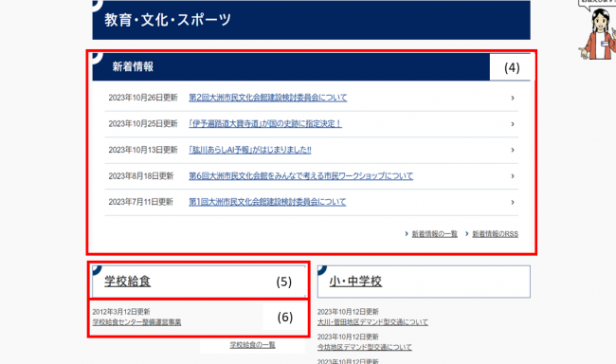Click chevron arrow on 第6回市民ワークショップ news row
The height and width of the screenshot is (364, 616).
coord(513,176)
